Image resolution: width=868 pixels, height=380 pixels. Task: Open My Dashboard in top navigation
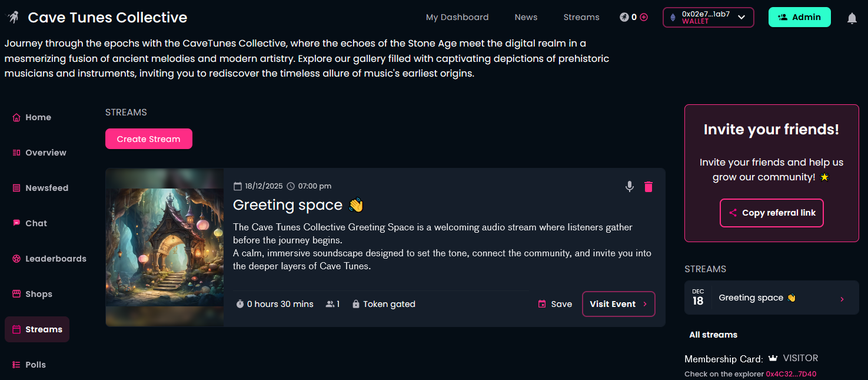click(457, 17)
